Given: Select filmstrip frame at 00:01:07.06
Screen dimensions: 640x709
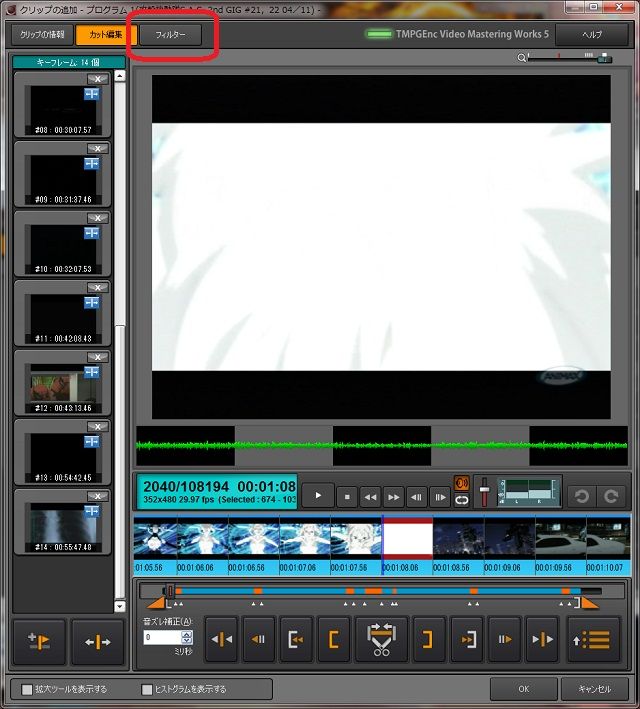Looking at the screenshot, I should (304, 544).
